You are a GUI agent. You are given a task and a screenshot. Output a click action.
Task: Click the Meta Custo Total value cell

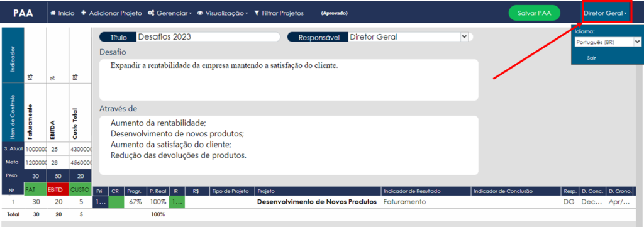80,162
